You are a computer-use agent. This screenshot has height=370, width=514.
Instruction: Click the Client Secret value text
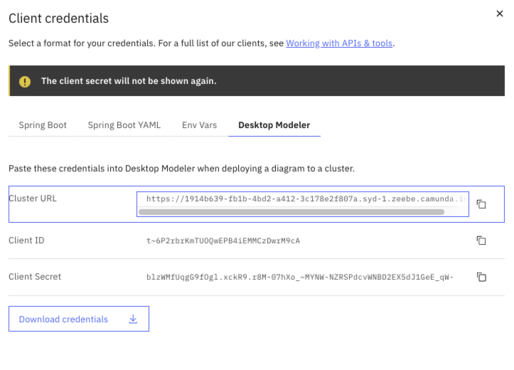(x=300, y=277)
